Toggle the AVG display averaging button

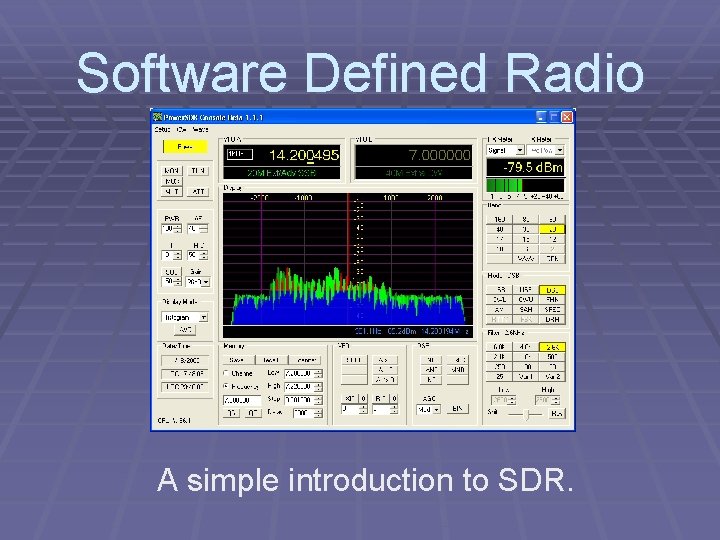(x=185, y=329)
